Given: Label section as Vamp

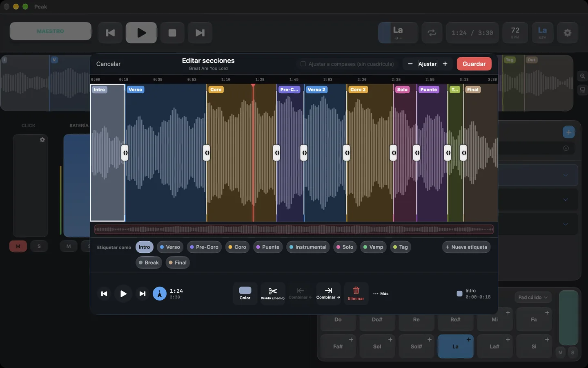Looking at the screenshot, I should tap(373, 247).
